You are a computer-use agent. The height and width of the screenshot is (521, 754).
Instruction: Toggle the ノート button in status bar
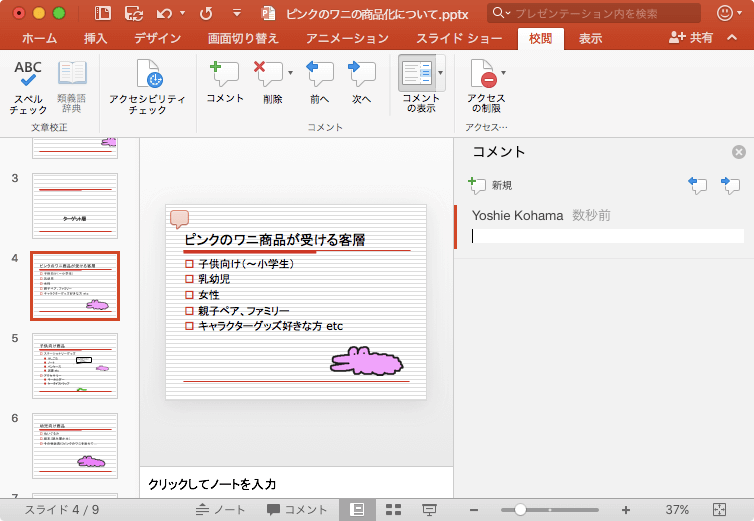(221, 509)
